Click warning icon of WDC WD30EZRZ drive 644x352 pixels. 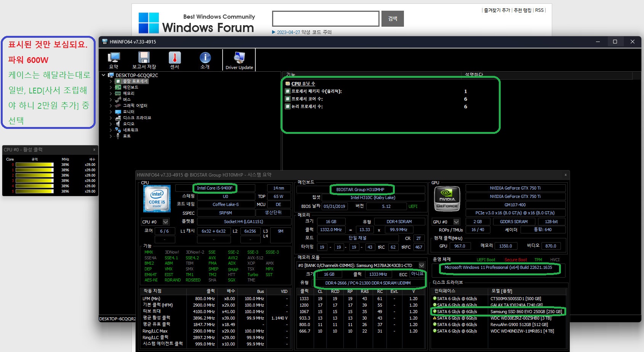pos(434,318)
